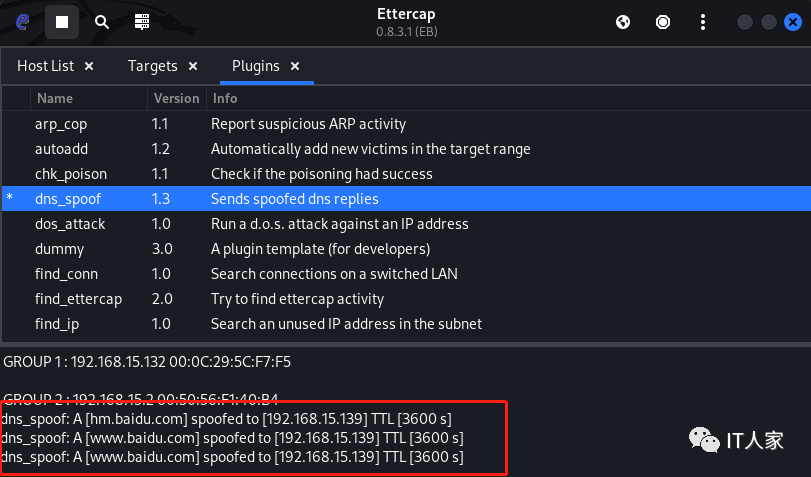Select the find_ettercap plugin row
This screenshot has width=811, height=477.
(x=76, y=299)
